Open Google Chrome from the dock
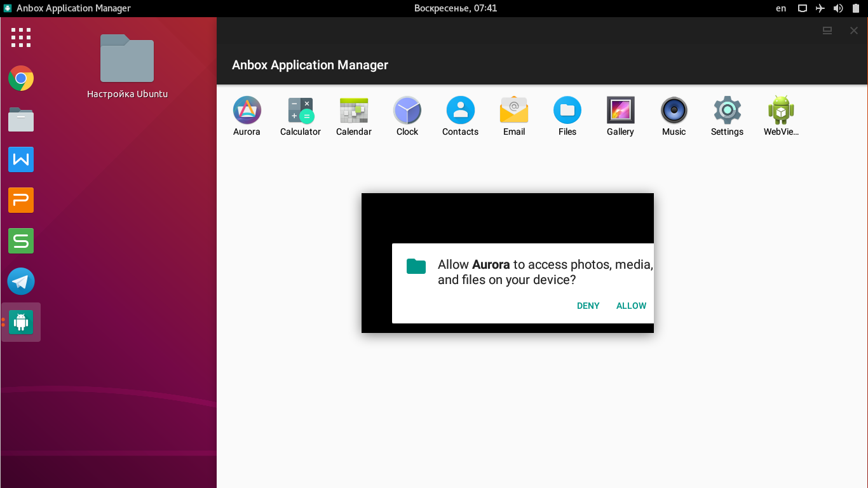Screen dimensions: 868x488 pos(21,78)
